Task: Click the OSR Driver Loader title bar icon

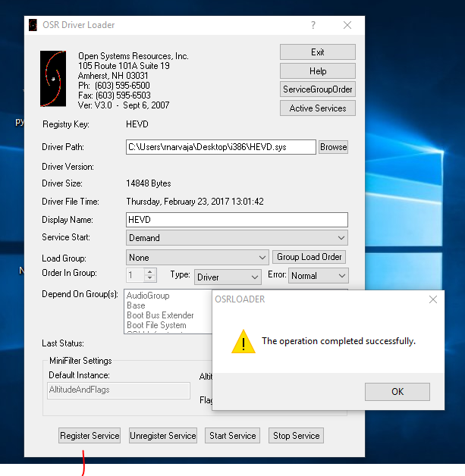Action: (33, 25)
